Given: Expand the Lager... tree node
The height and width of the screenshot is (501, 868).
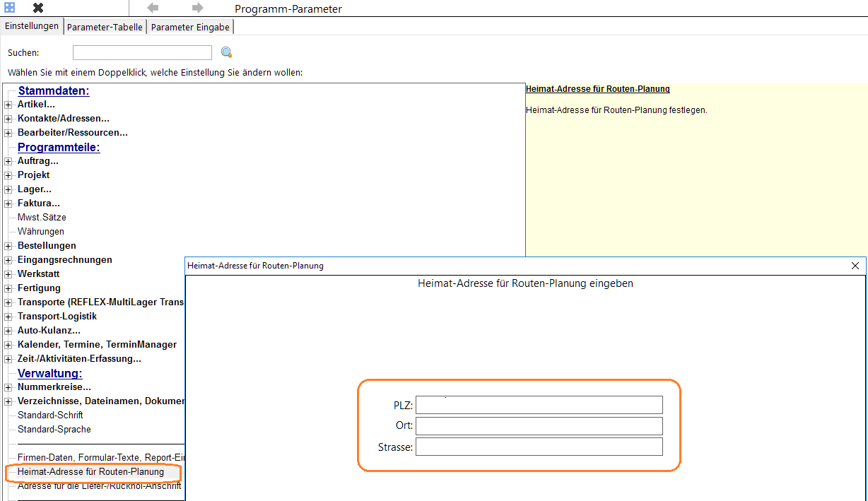Looking at the screenshot, I should (8, 189).
